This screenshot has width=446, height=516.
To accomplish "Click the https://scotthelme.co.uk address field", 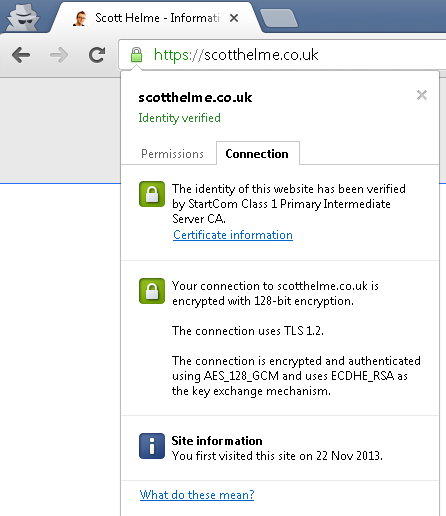I will click(x=282, y=55).
